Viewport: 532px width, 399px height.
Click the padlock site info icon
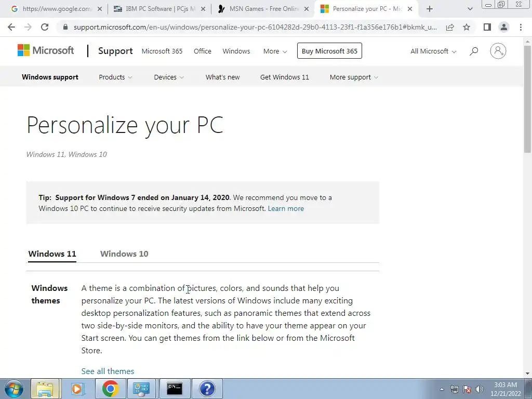(65, 27)
